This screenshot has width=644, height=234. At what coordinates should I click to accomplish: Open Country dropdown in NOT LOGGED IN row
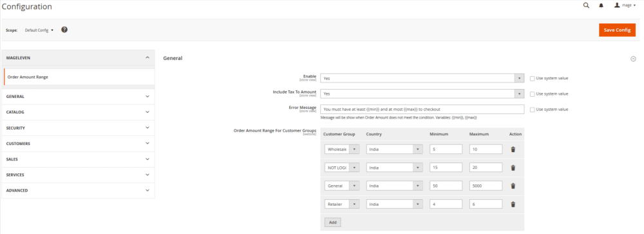pyautogui.click(x=394, y=168)
